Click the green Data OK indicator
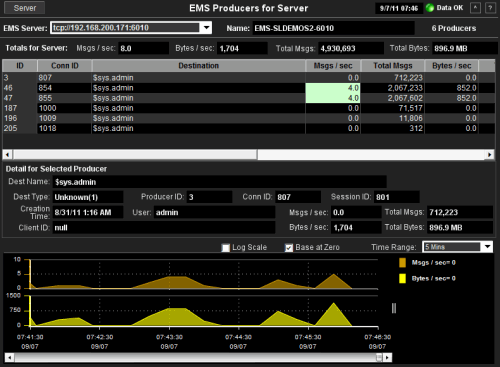Image resolution: width=500 pixels, height=367 pixels. coord(430,8)
